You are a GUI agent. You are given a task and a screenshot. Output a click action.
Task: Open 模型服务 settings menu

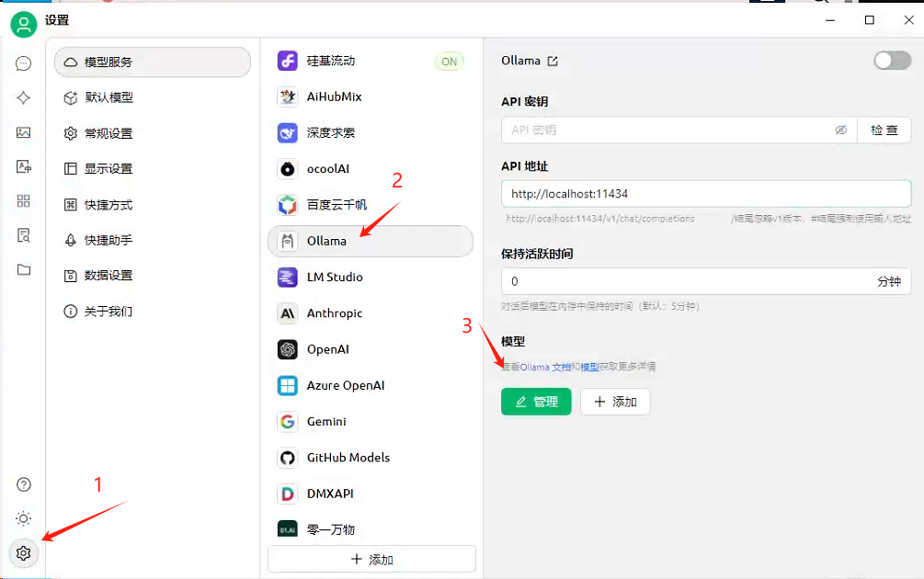tap(153, 62)
